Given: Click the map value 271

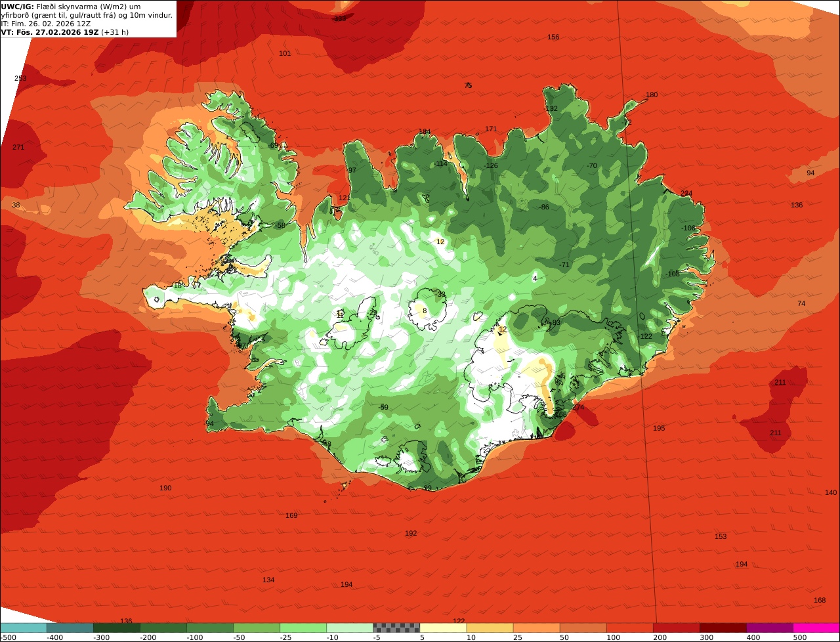Looking at the screenshot, I should click(x=18, y=147).
